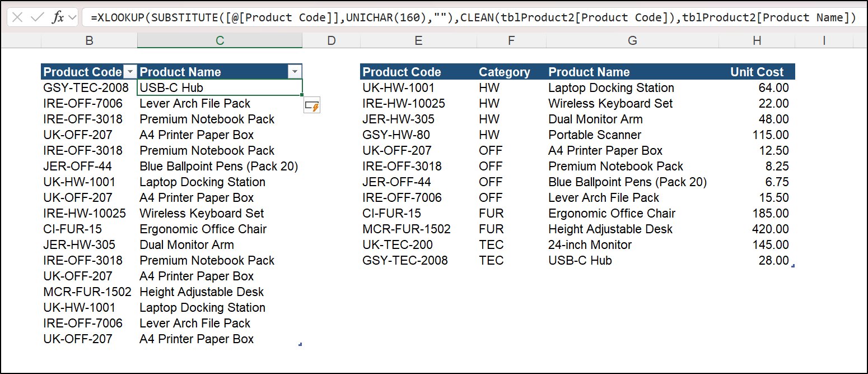Select 24-inch Monitor product name cell
This screenshot has height=374, width=868.
coord(632,244)
